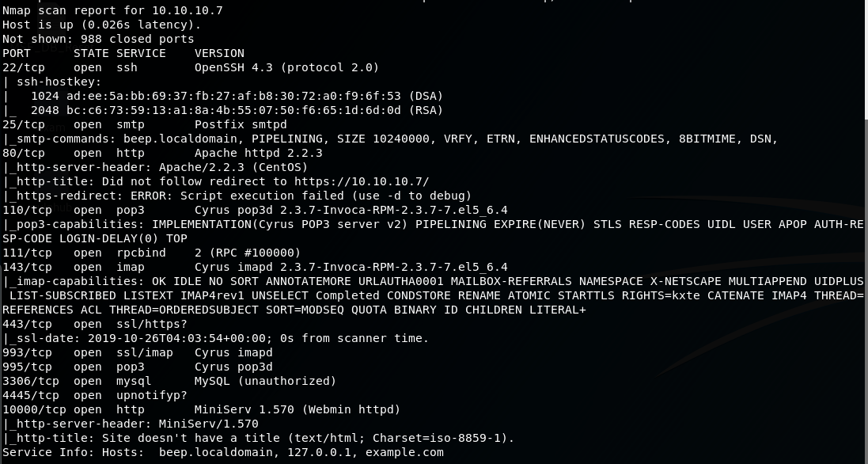Image resolution: width=868 pixels, height=464 pixels.
Task: Click the http-server-header Apache/2.2.3 (CentOS) line
Action: (155, 167)
